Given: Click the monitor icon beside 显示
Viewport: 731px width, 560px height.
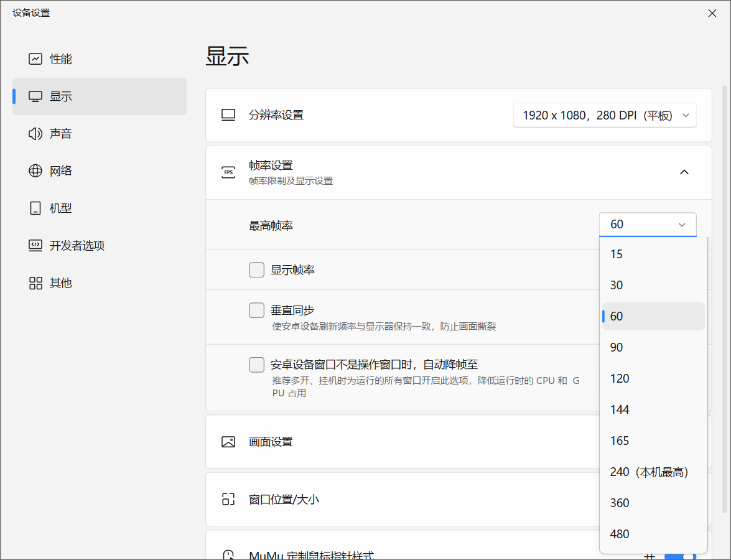Looking at the screenshot, I should pyautogui.click(x=35, y=96).
